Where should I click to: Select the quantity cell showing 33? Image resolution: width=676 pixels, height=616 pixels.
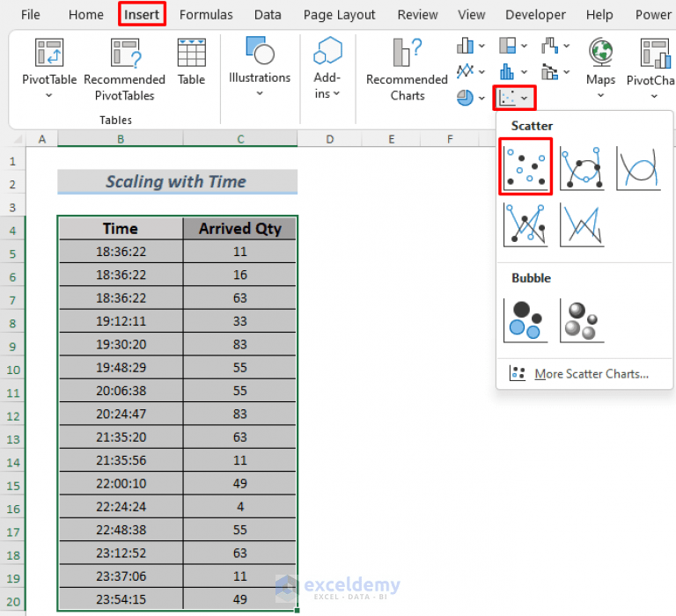coord(239,321)
